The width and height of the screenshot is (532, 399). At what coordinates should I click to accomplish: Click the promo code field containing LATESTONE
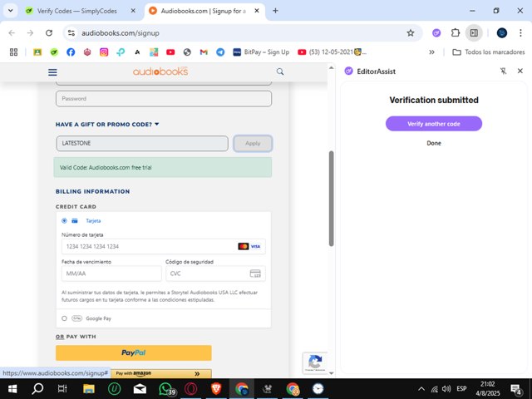(x=142, y=143)
